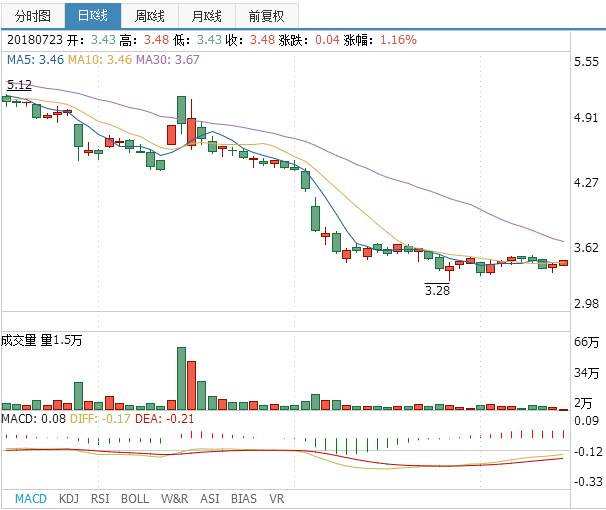Select the MACD indicator
The width and height of the screenshot is (606, 510).
pyautogui.click(x=30, y=498)
